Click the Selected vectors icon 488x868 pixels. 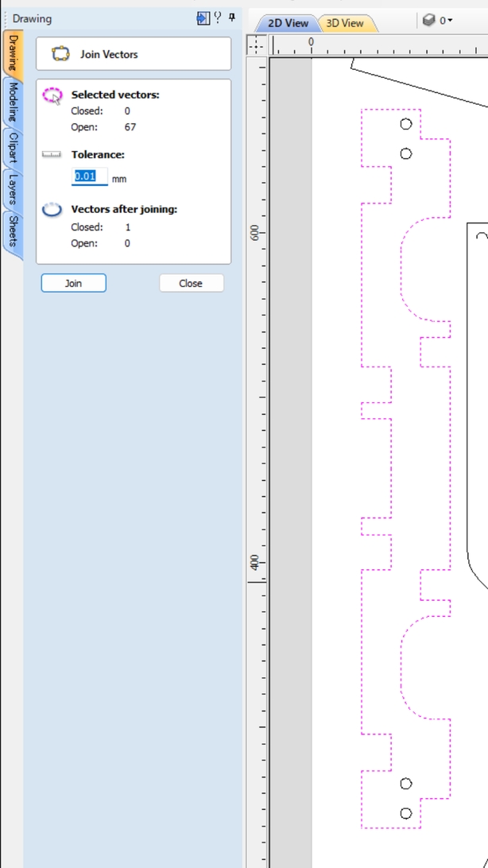(52, 96)
